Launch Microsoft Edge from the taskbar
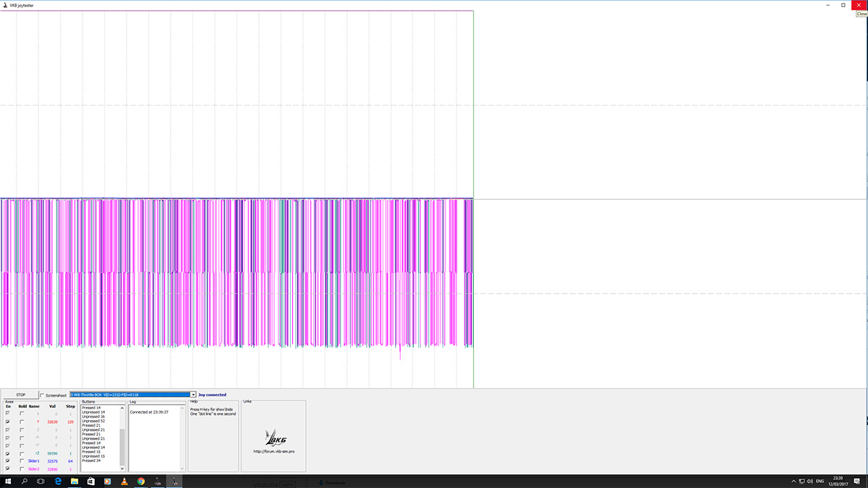This screenshot has width=868, height=488. tap(58, 481)
